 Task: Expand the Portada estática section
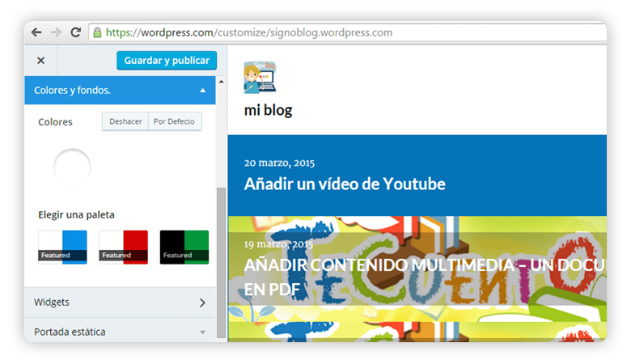[x=120, y=332]
